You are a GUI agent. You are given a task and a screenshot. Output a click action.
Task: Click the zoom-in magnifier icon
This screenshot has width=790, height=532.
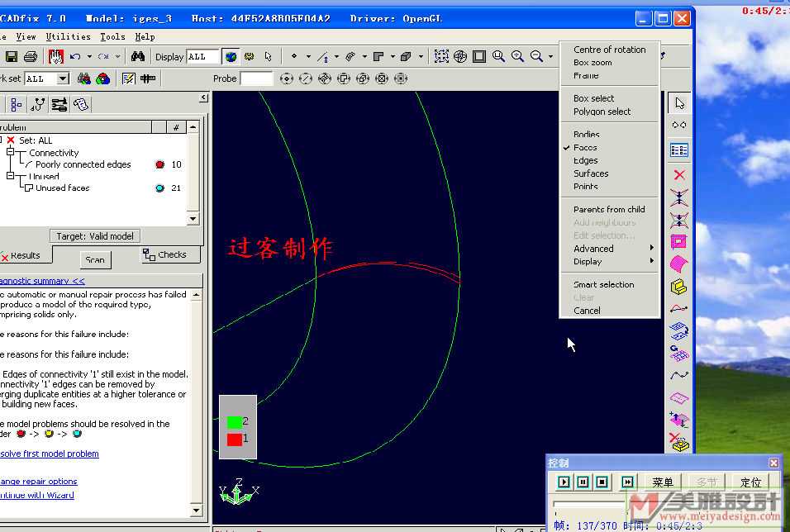[517, 56]
